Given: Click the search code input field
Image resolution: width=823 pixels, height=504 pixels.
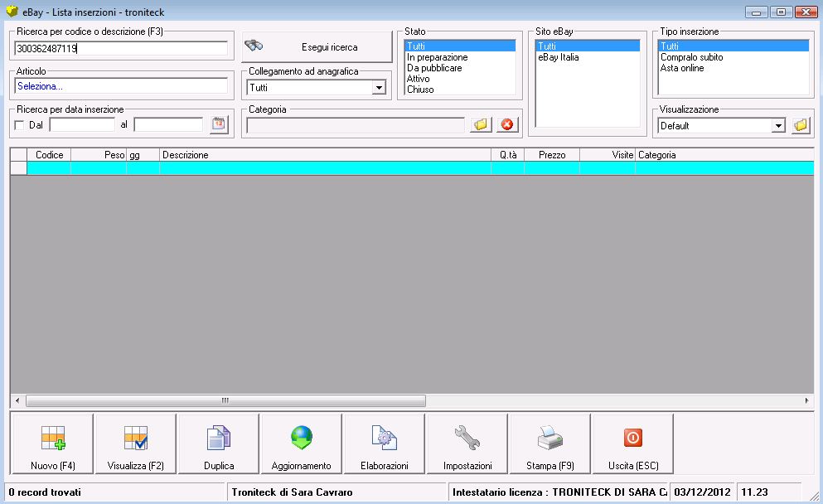Looking at the screenshot, I should [121, 48].
